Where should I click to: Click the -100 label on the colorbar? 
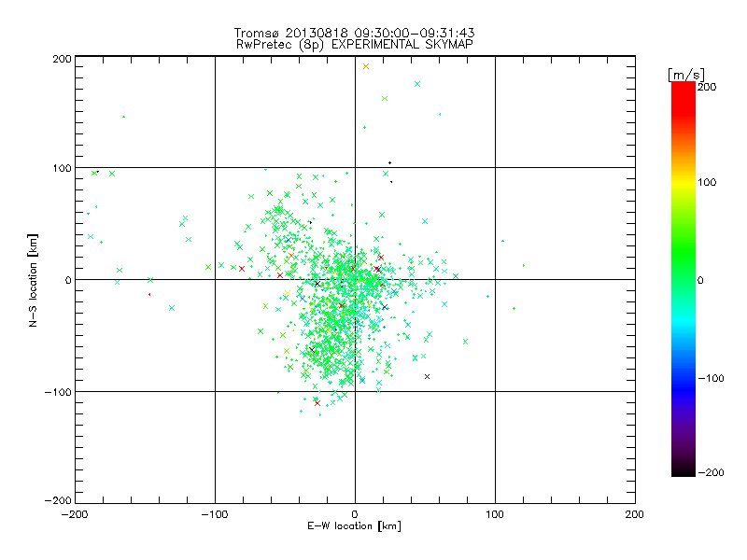pos(711,379)
